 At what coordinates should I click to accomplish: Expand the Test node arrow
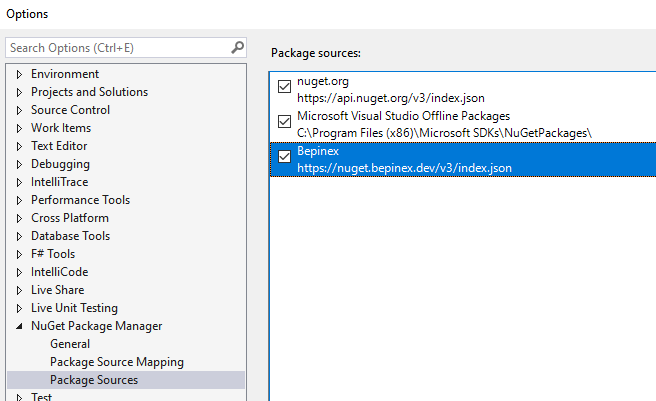[19, 397]
